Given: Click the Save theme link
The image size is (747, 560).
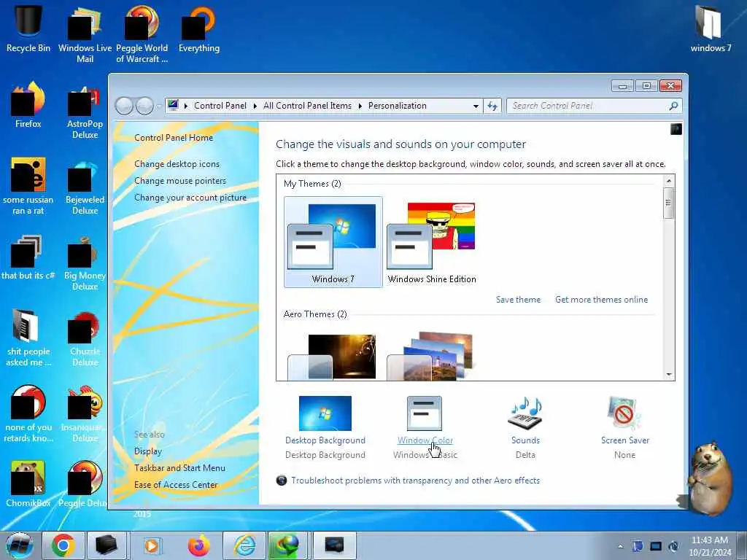Looking at the screenshot, I should point(519,300).
